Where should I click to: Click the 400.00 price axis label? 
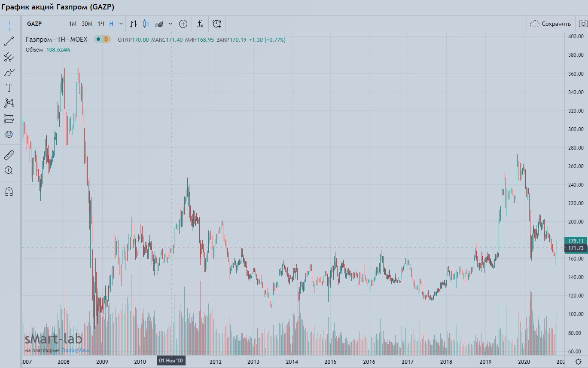tap(576, 37)
